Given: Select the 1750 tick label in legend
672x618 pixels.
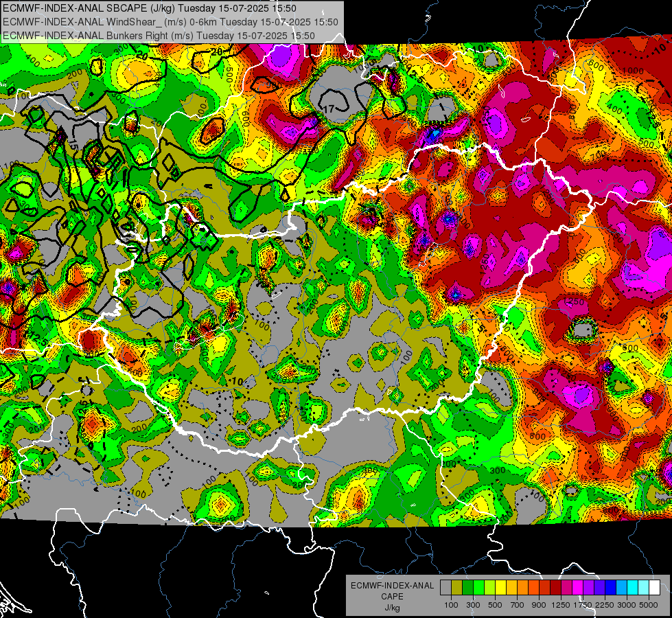Looking at the screenshot, I should [583, 605].
